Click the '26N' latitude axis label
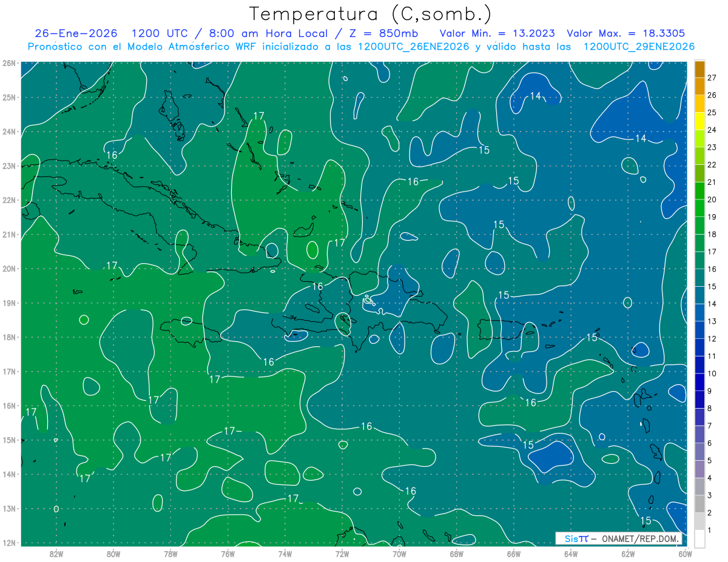 (8, 63)
